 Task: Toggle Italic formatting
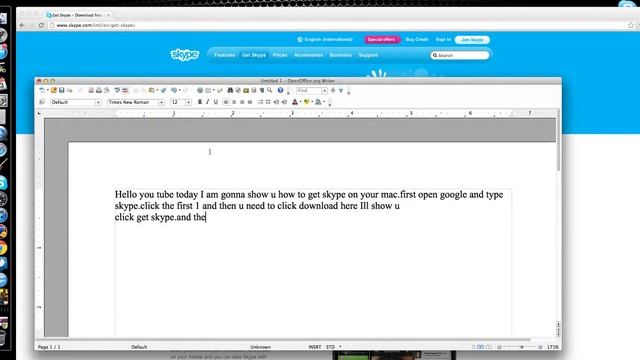coord(207,102)
